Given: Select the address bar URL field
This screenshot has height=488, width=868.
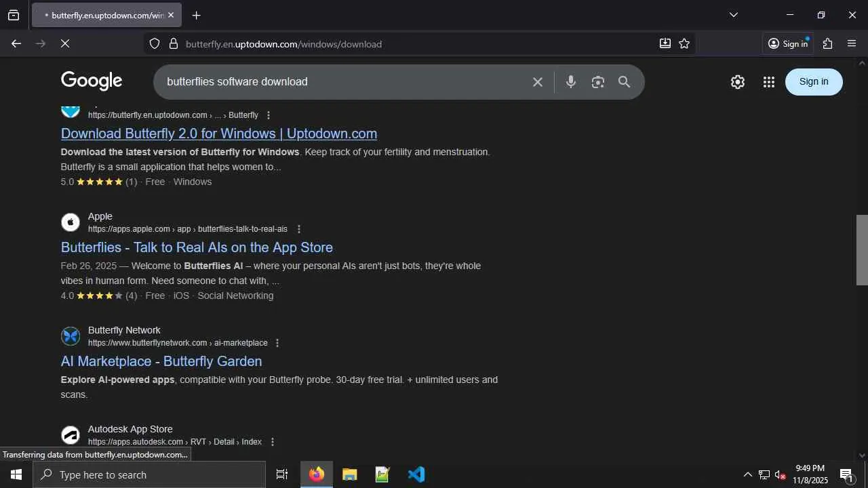Looking at the screenshot, I should (418, 44).
